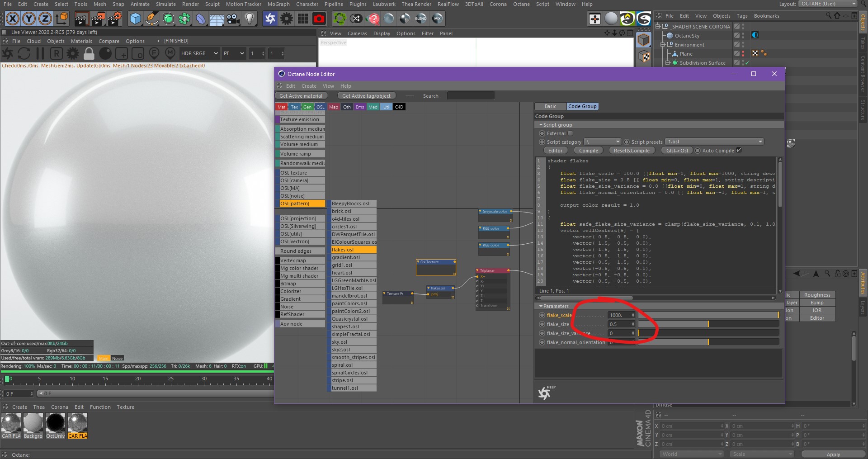This screenshot has width=868, height=459.
Task: Toggle the External checkbox
Action: click(570, 133)
